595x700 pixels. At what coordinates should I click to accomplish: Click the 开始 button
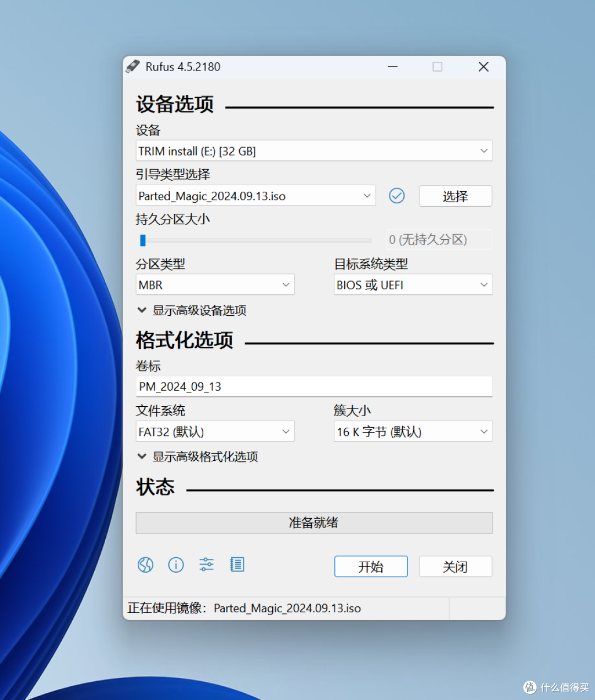pyautogui.click(x=371, y=567)
